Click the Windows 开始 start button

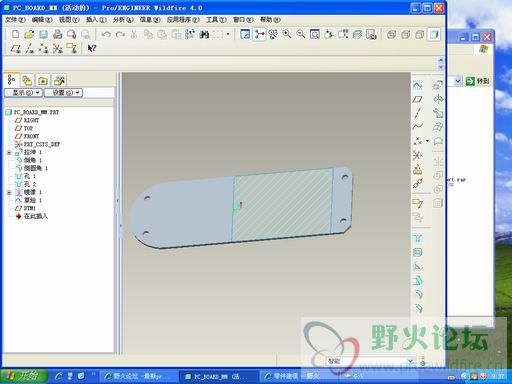coord(23,376)
